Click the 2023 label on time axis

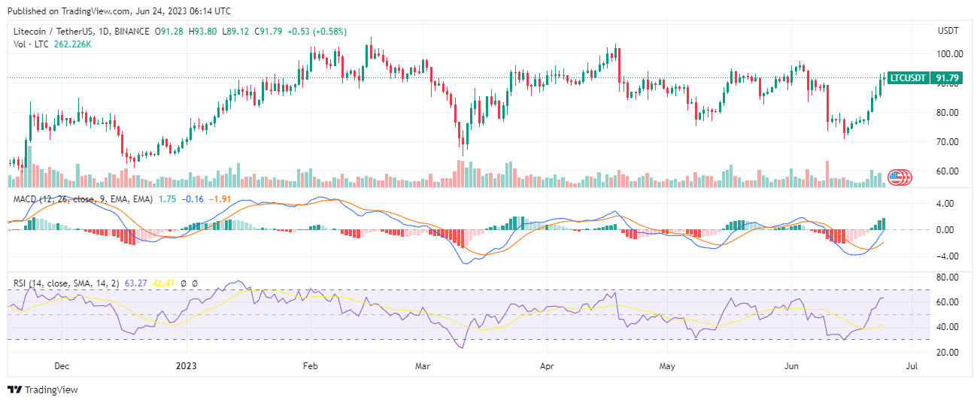[x=186, y=366]
